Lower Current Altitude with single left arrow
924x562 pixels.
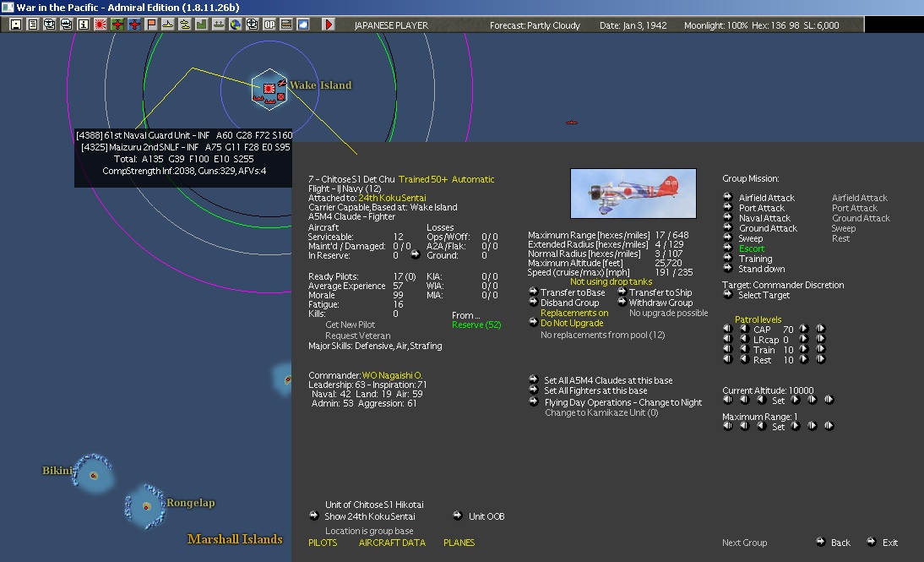[761, 399]
